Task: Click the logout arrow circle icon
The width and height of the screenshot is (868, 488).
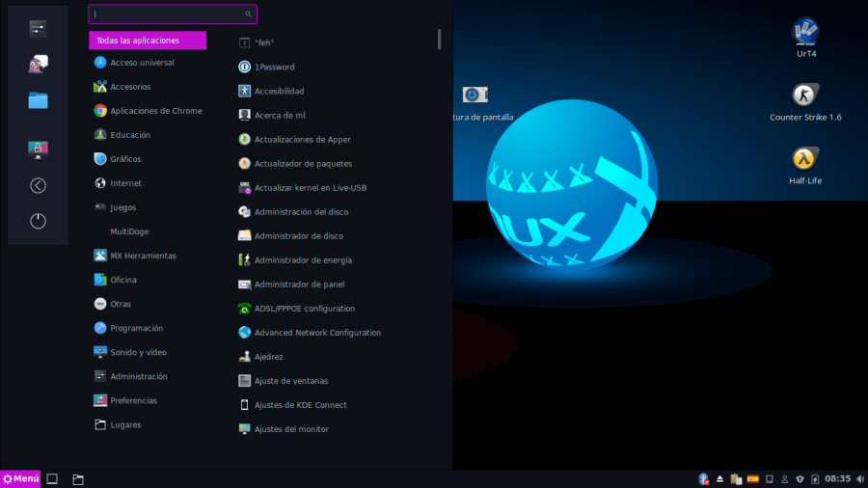Action: click(38, 185)
